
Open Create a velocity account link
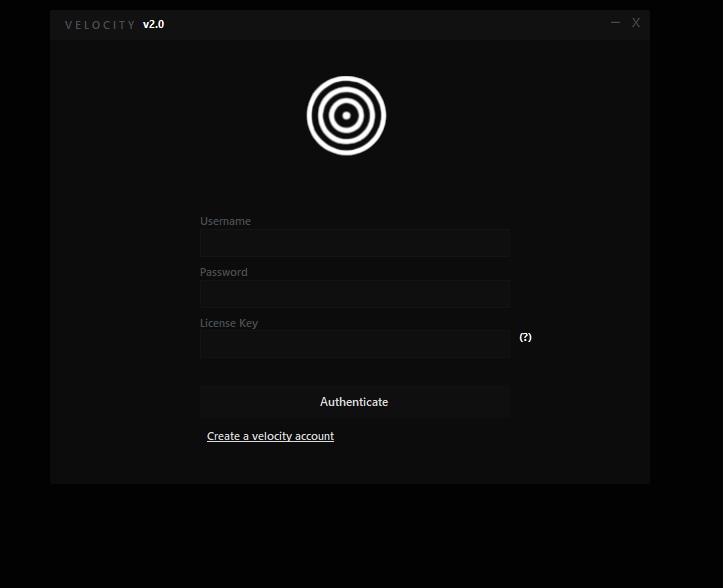coord(270,436)
